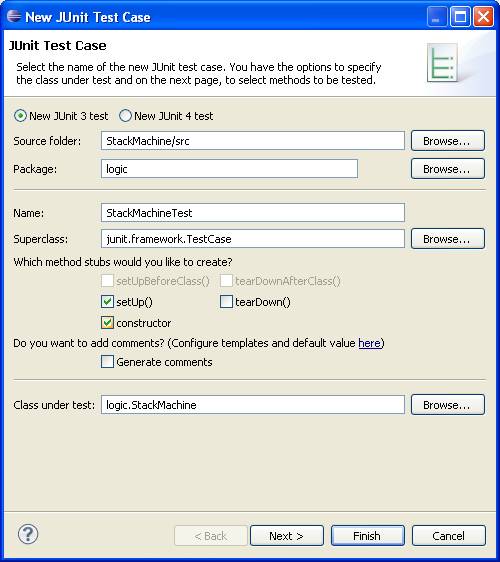
Task: Cancel the New JUnit Test Case dialog
Action: (449, 536)
